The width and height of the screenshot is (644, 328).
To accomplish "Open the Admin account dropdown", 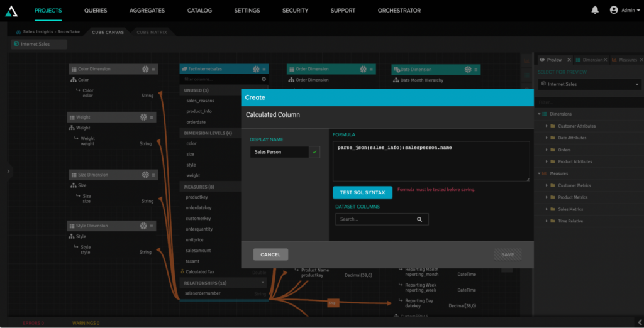I will click(x=638, y=11).
